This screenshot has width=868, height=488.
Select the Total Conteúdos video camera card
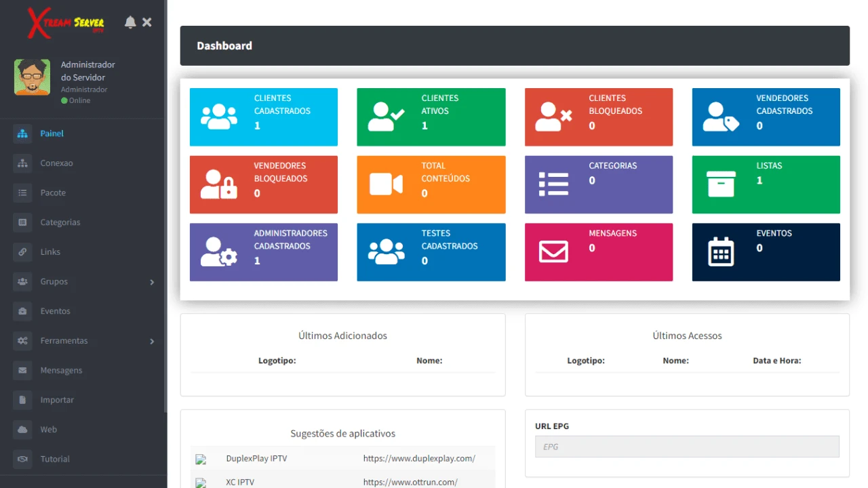[431, 184]
